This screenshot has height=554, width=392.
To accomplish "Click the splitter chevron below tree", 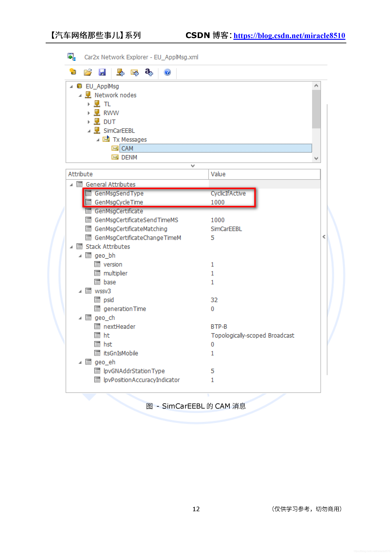I will coord(193,166).
